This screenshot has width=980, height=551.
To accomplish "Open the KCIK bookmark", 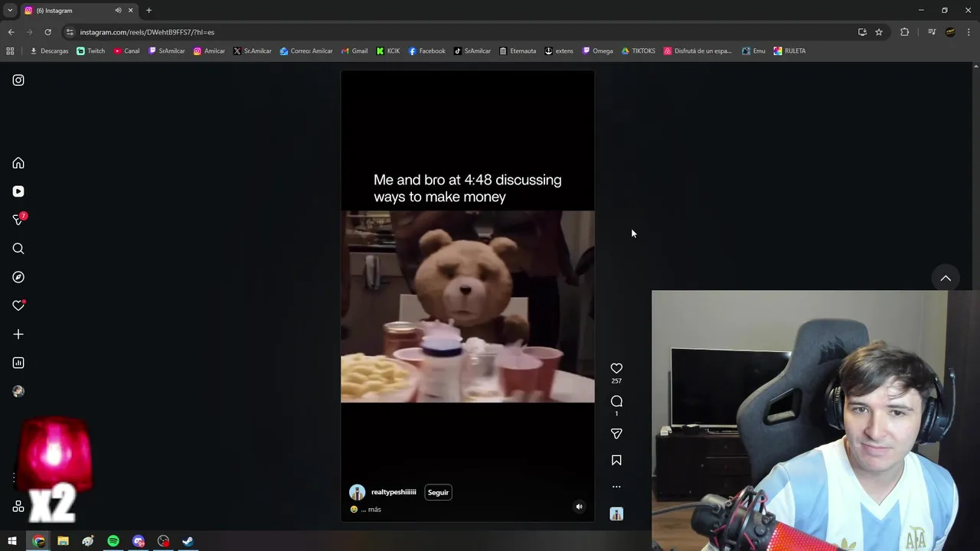I will [388, 51].
